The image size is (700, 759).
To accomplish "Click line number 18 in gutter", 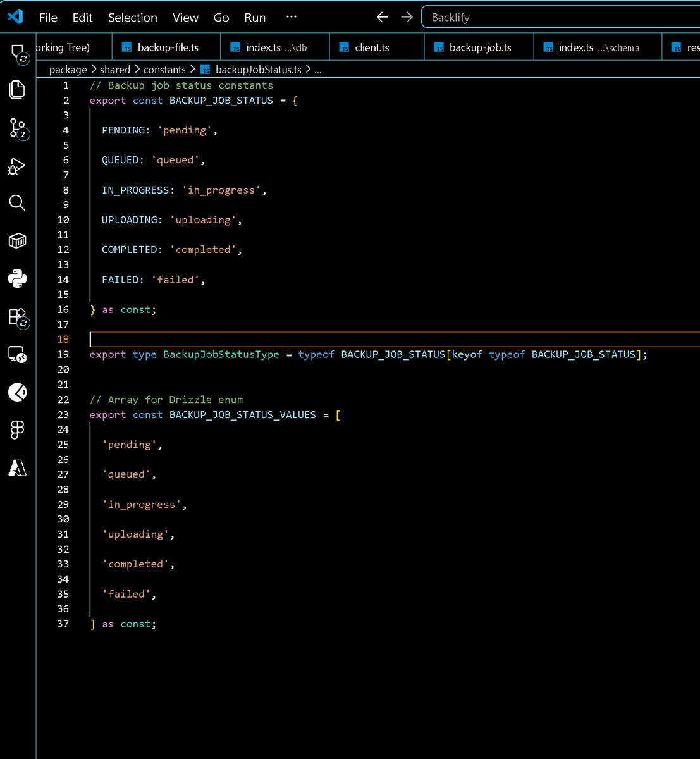I will (x=63, y=340).
